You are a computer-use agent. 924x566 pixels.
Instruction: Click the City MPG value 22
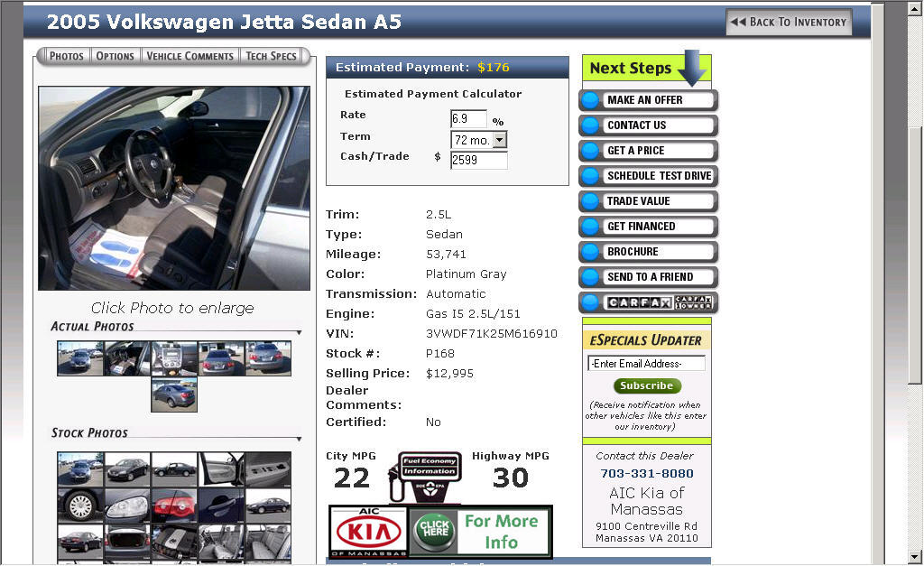[x=351, y=478]
